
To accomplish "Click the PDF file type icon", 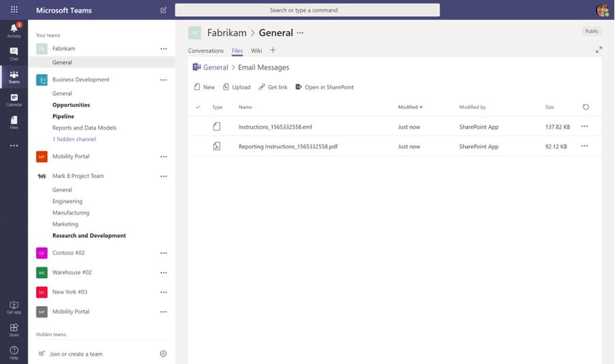I will pyautogui.click(x=217, y=147).
